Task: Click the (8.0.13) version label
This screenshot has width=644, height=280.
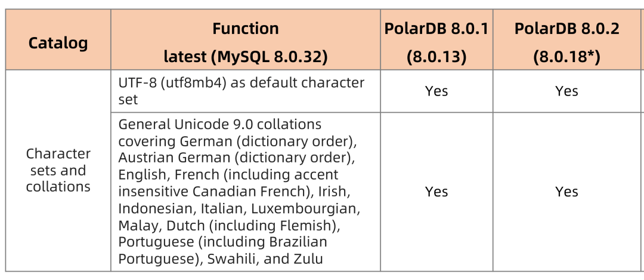Action: [436, 57]
